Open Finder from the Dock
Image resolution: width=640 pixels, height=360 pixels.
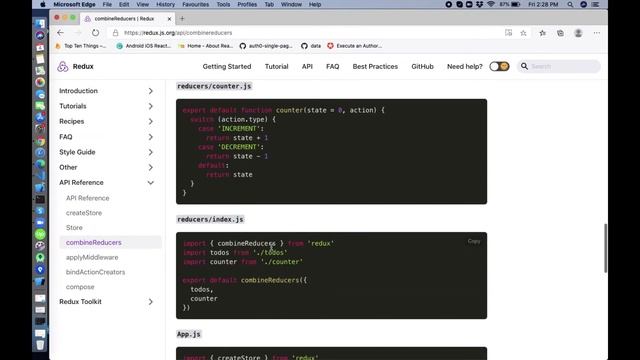40,24
